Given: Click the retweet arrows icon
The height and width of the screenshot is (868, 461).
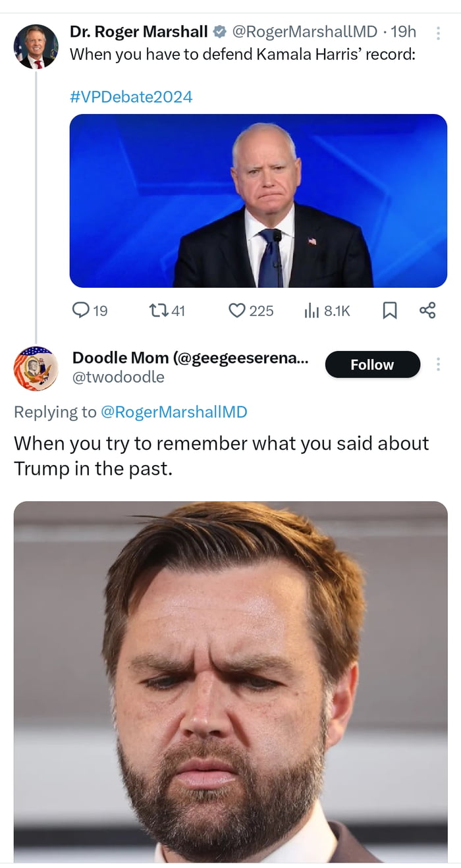Looking at the screenshot, I should (x=158, y=310).
